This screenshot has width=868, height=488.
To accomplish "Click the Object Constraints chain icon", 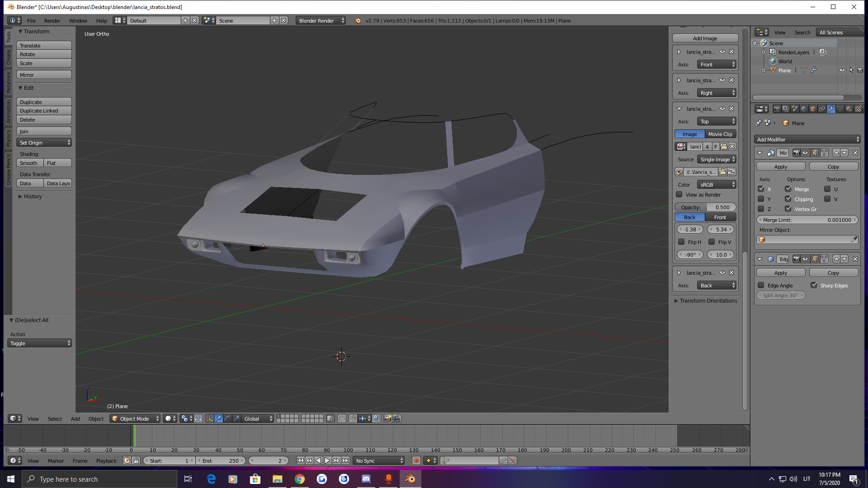I will [x=822, y=109].
